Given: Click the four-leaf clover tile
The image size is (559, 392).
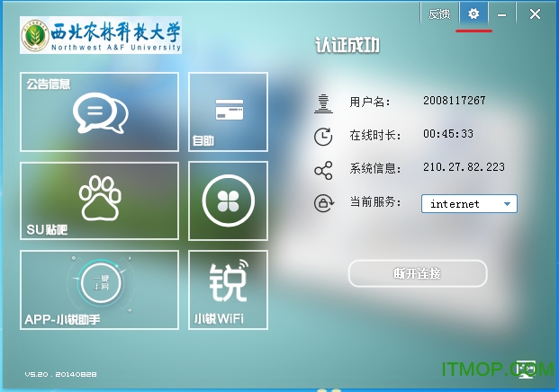Looking at the screenshot, I should coord(229,200).
